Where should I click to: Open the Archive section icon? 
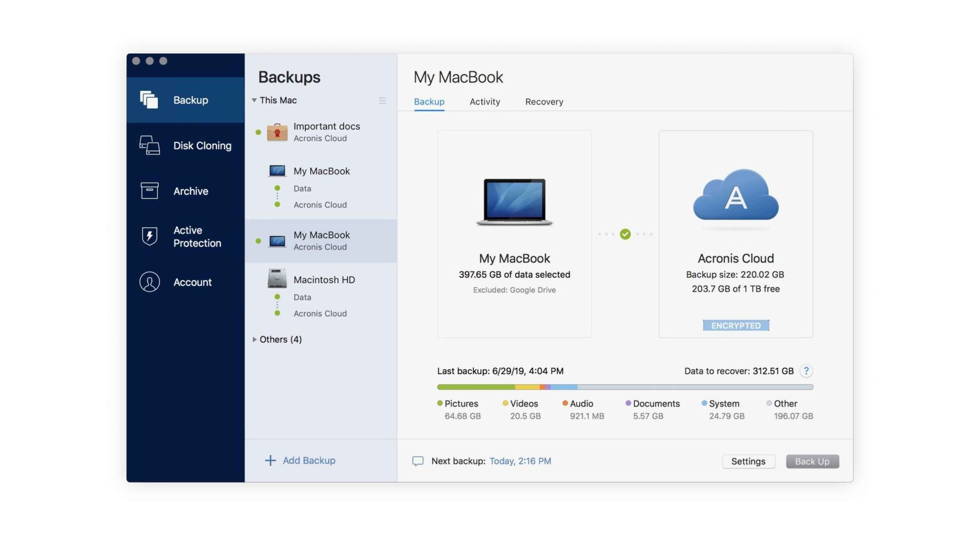tap(147, 190)
